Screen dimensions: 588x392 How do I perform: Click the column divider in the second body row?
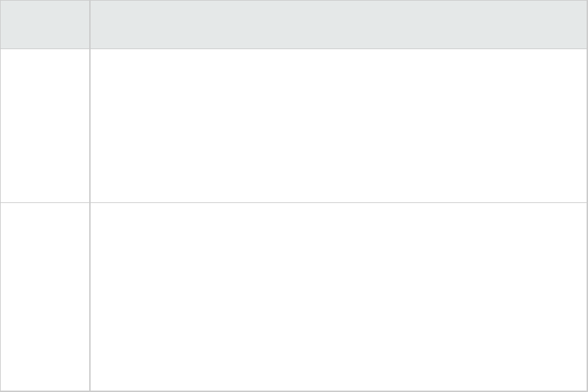pyautogui.click(x=90, y=296)
